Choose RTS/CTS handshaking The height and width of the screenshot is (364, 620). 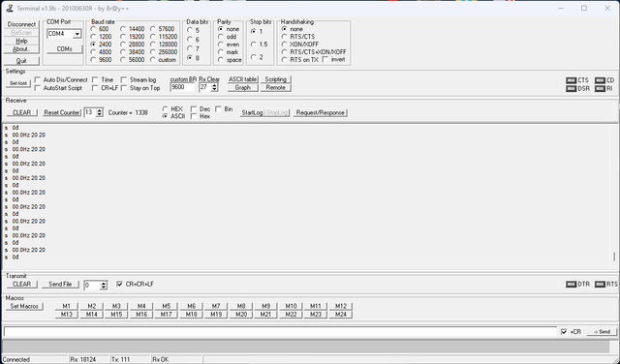click(x=284, y=37)
